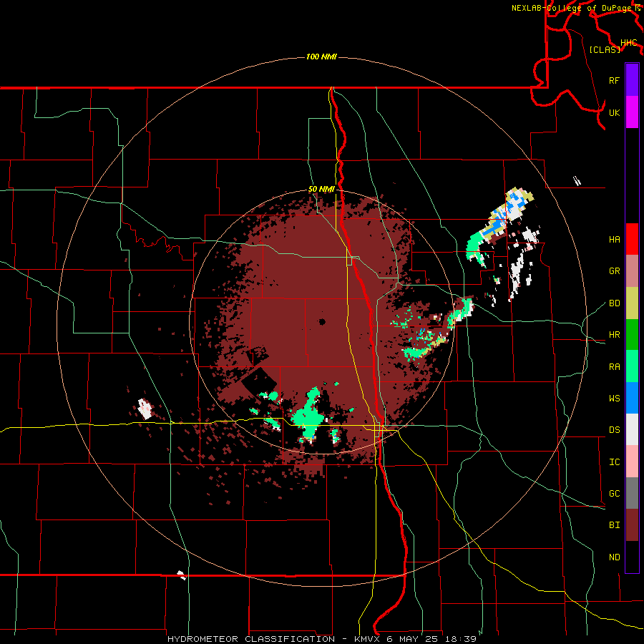Click the BD legend label
The width and height of the screenshot is (644, 644).
614,303
